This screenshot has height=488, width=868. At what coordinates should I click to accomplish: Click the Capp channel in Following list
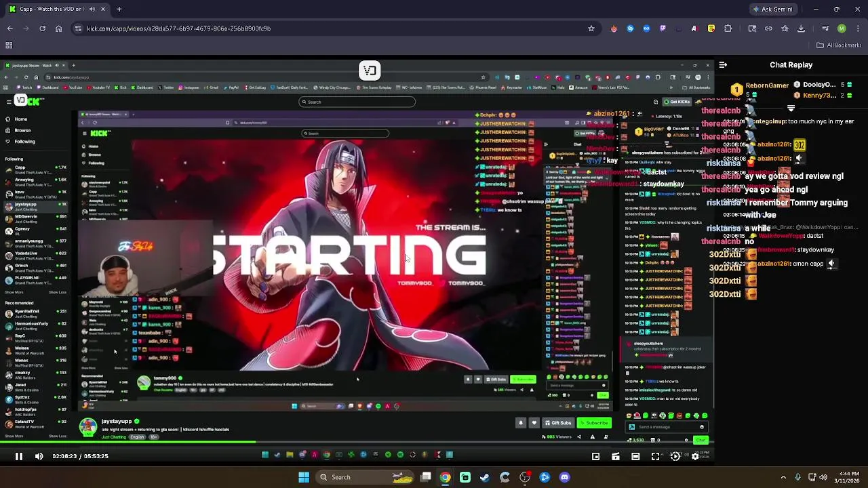(35, 169)
